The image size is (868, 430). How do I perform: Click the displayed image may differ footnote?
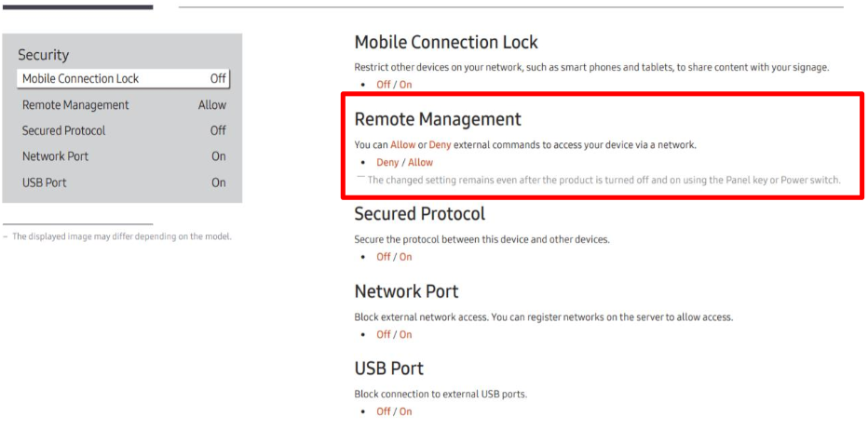[x=121, y=236]
